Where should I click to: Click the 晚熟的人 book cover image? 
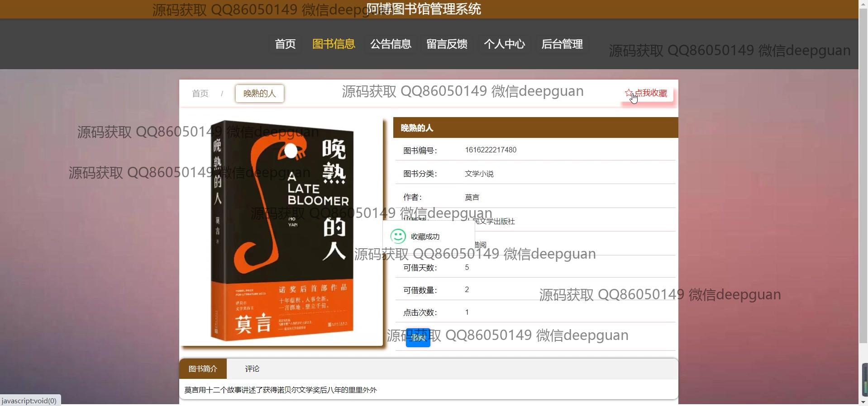click(x=281, y=231)
